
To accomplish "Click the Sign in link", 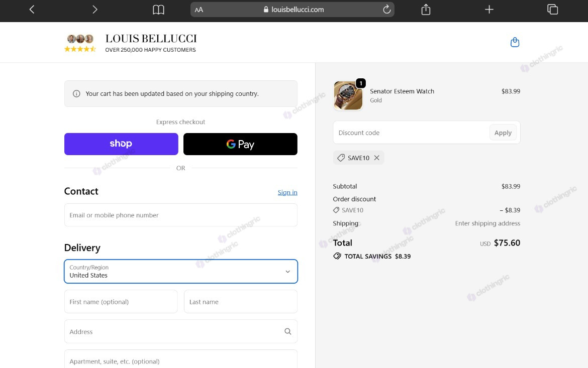I will click(287, 192).
